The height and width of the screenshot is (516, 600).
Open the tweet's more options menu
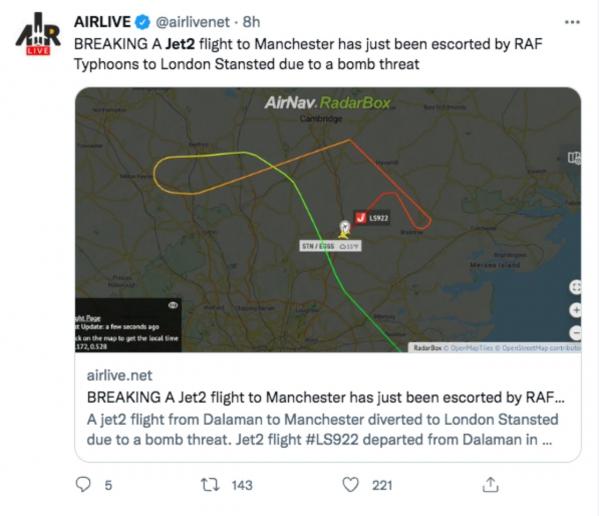571,19
